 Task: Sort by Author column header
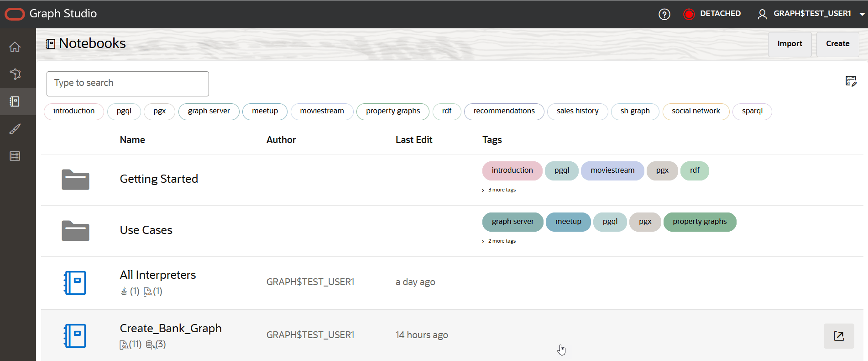[281, 140]
